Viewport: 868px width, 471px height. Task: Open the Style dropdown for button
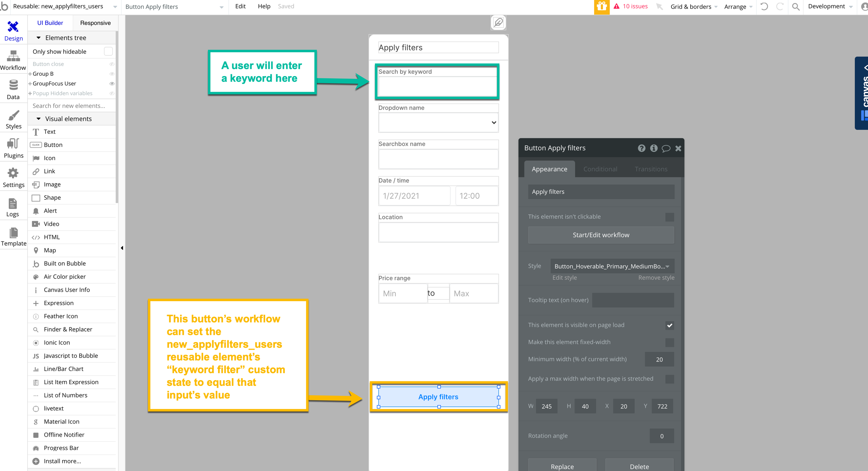pos(612,266)
